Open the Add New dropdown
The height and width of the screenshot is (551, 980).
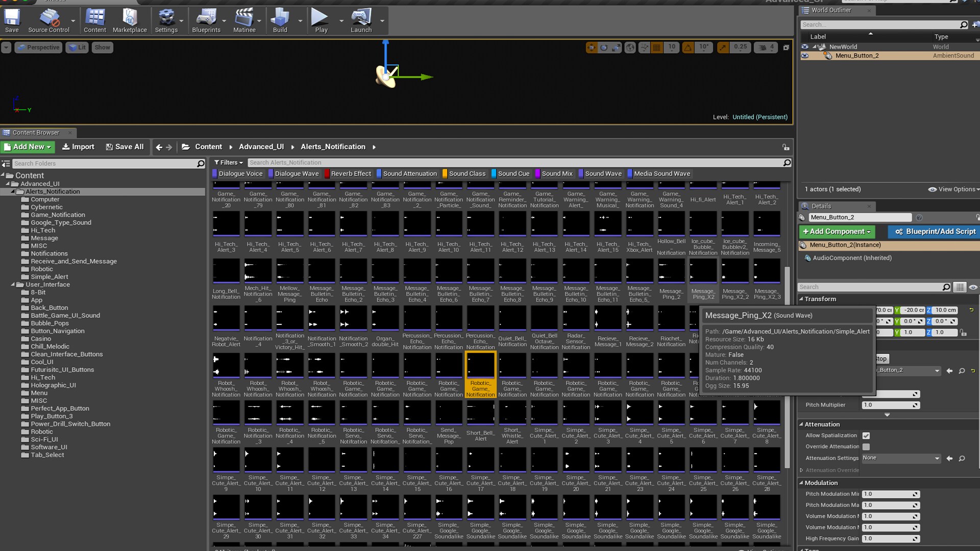tap(28, 147)
